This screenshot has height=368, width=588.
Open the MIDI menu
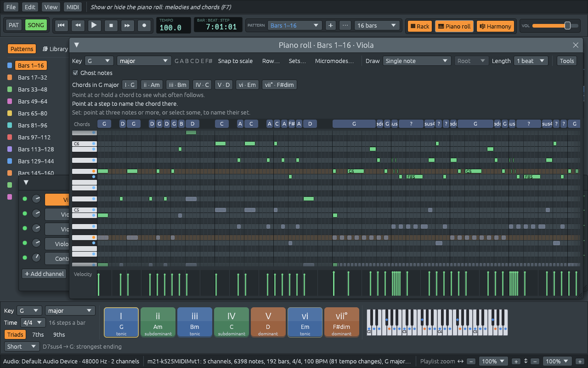click(x=72, y=7)
